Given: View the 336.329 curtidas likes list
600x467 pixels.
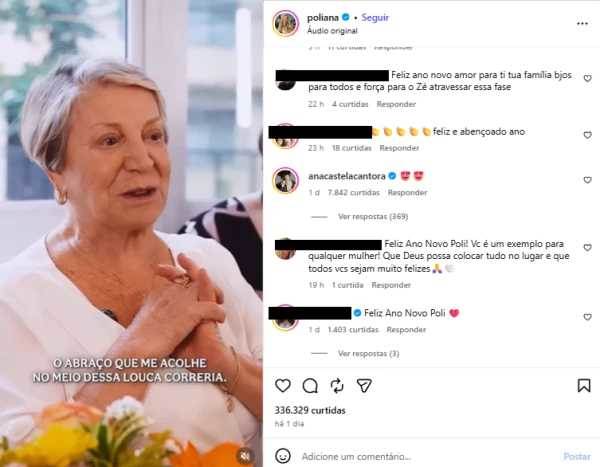Looking at the screenshot, I should click(310, 410).
